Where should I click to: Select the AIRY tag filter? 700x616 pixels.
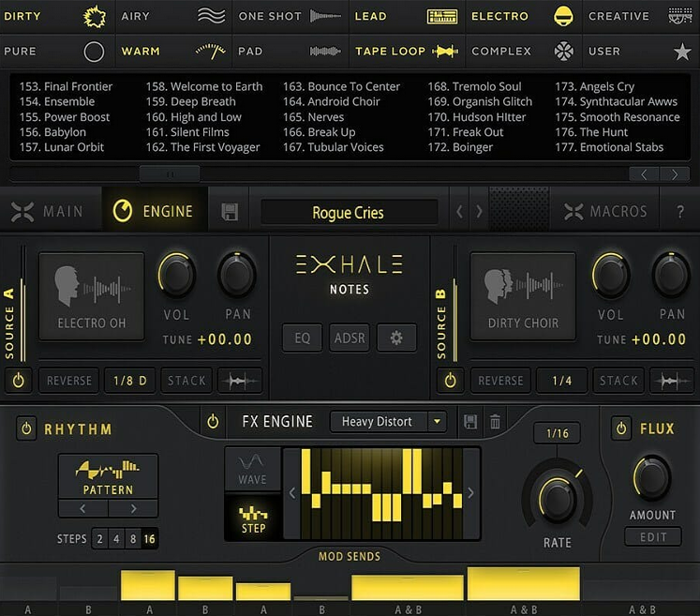pyautogui.click(x=173, y=17)
